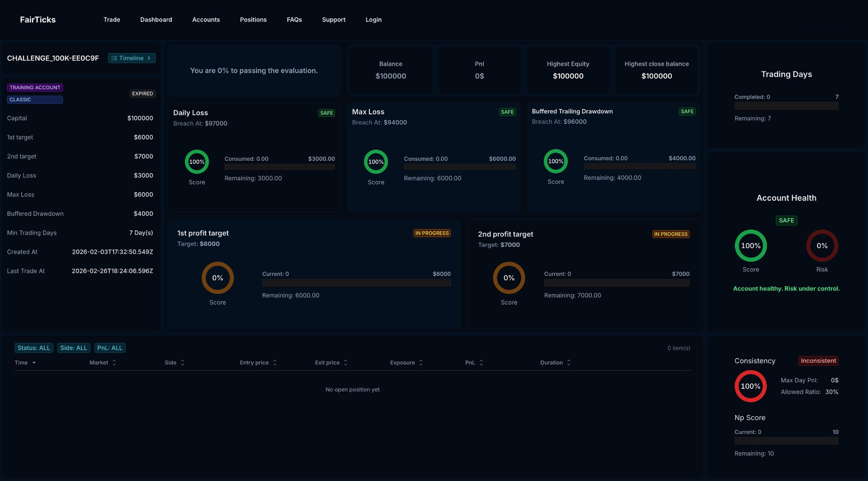Click 'Breach At: $97000' text

click(x=200, y=124)
